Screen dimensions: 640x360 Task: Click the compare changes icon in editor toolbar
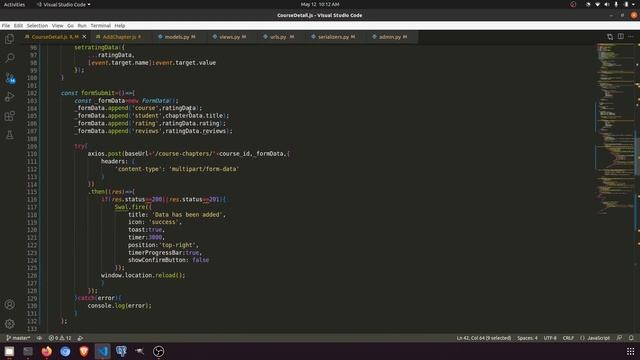[x=610, y=36]
